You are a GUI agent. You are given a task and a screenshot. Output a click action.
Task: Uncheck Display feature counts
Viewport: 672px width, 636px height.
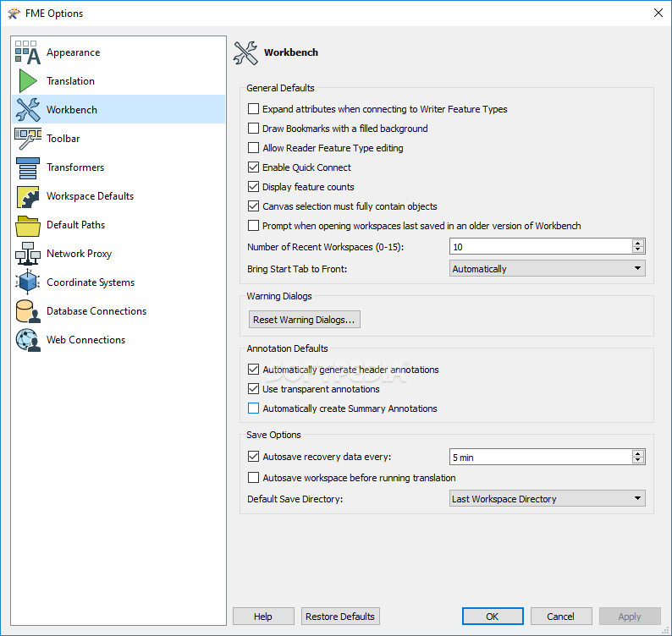point(253,187)
